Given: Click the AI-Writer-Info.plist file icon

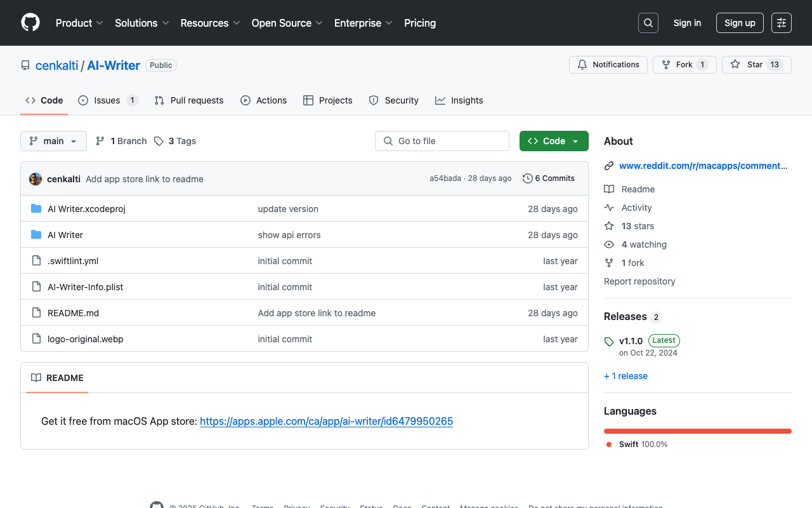Looking at the screenshot, I should point(36,286).
